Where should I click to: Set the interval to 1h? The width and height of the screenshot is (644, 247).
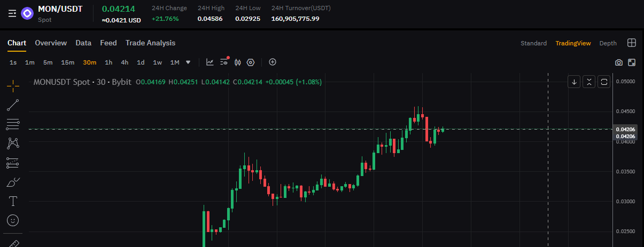108,62
